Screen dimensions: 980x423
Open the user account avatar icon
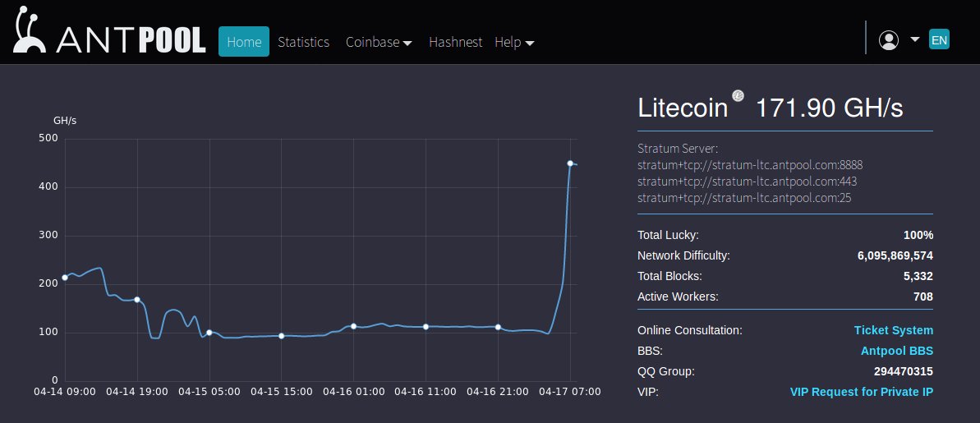(x=889, y=40)
